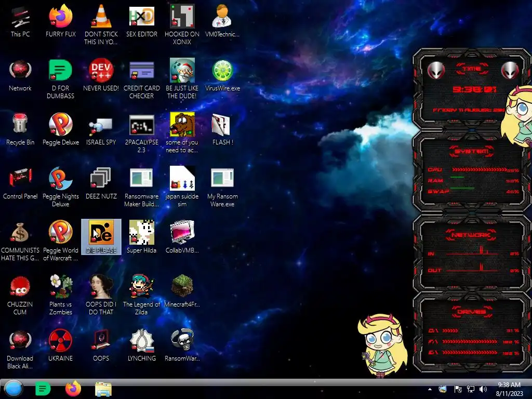Select the FURRY FUX Firefox shortcut
This screenshot has height=399, width=532.
[x=60, y=21]
